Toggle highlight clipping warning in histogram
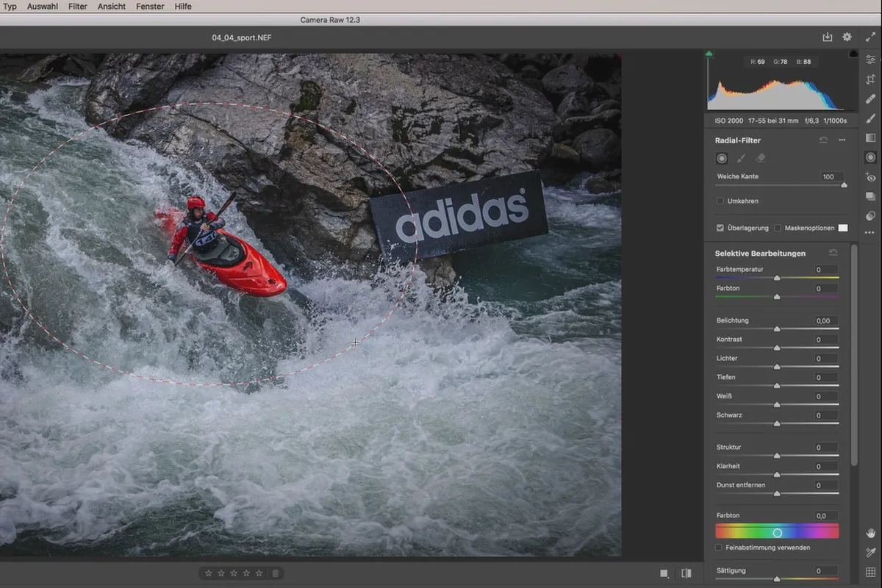This screenshot has height=588, width=882. coord(853,54)
